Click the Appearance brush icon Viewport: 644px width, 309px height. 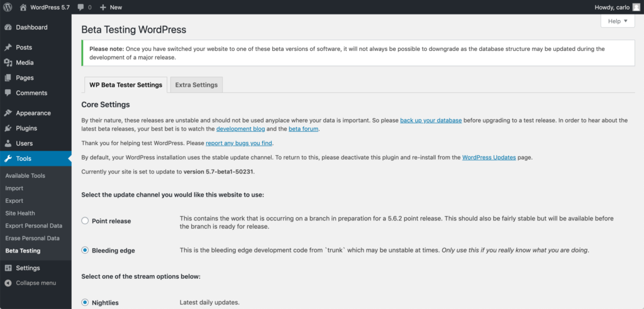8,113
